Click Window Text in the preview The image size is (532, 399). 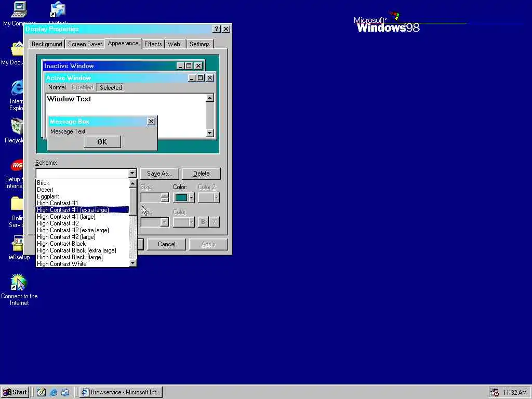click(x=69, y=99)
